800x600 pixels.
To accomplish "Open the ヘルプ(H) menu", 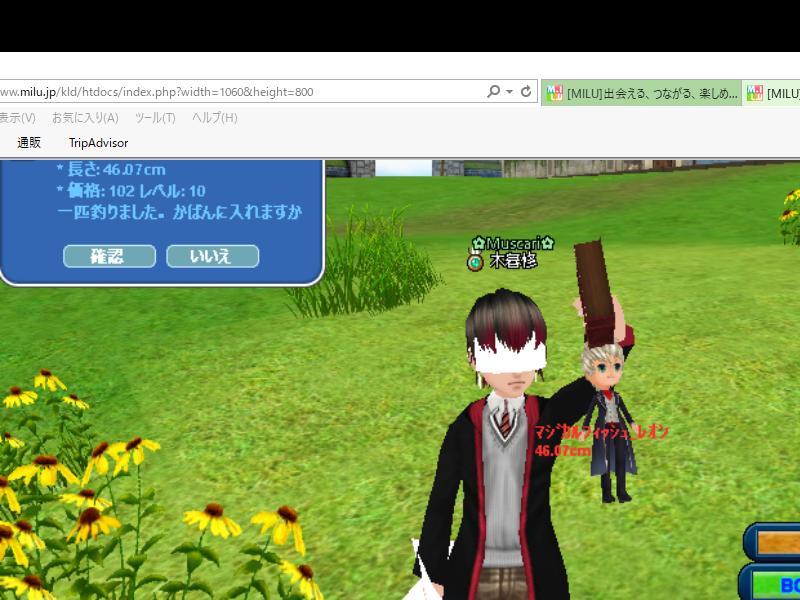I will 215,118.
